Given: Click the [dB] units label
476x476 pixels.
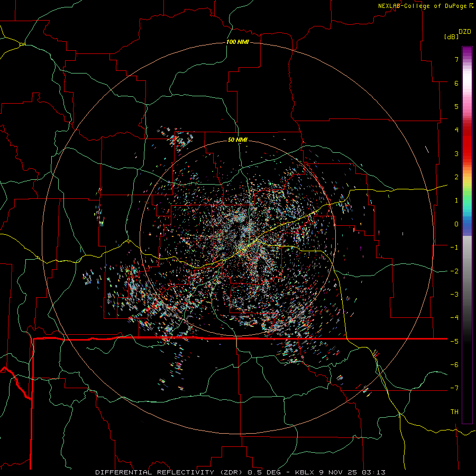Looking at the screenshot, I should click(451, 36).
